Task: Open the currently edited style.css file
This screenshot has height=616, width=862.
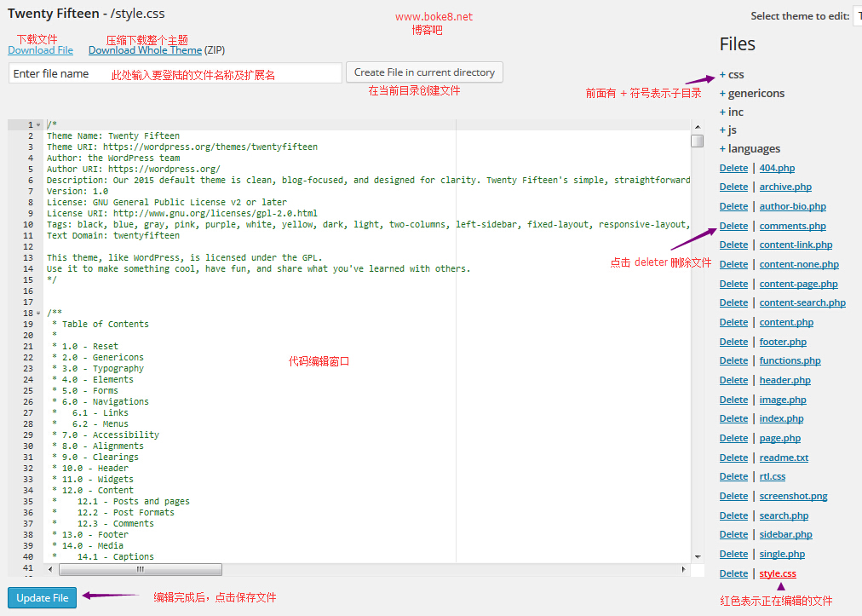Action: [x=778, y=574]
